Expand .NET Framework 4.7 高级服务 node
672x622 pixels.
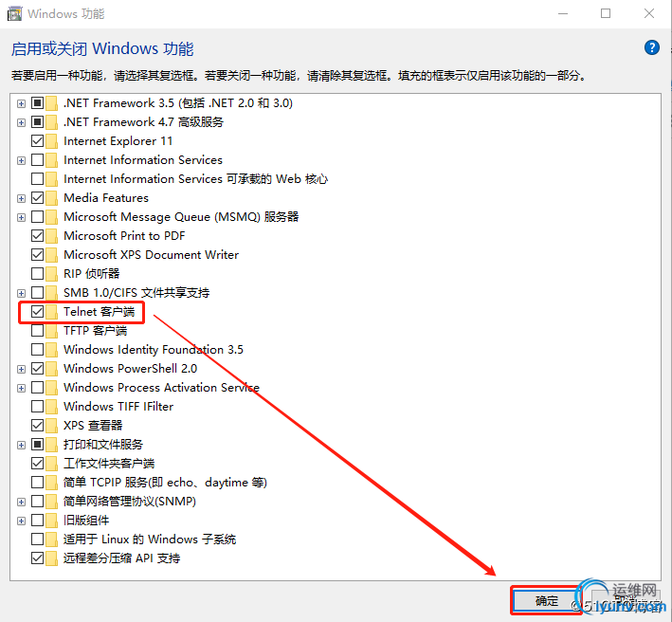[x=21, y=122]
